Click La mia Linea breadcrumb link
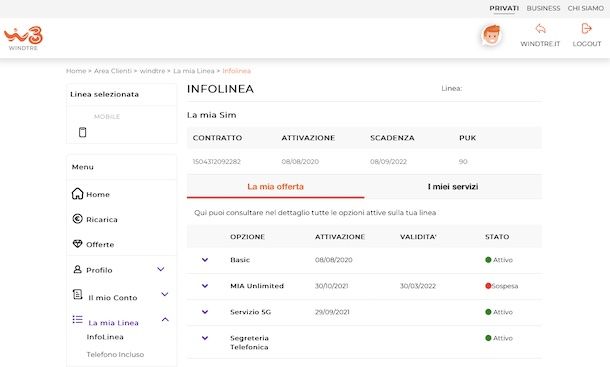The image size is (610, 367). point(194,71)
